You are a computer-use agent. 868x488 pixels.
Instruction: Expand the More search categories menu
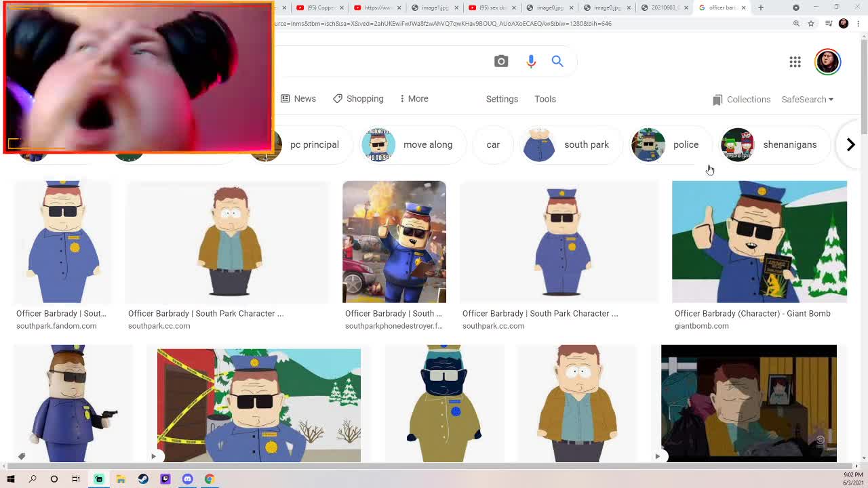414,98
